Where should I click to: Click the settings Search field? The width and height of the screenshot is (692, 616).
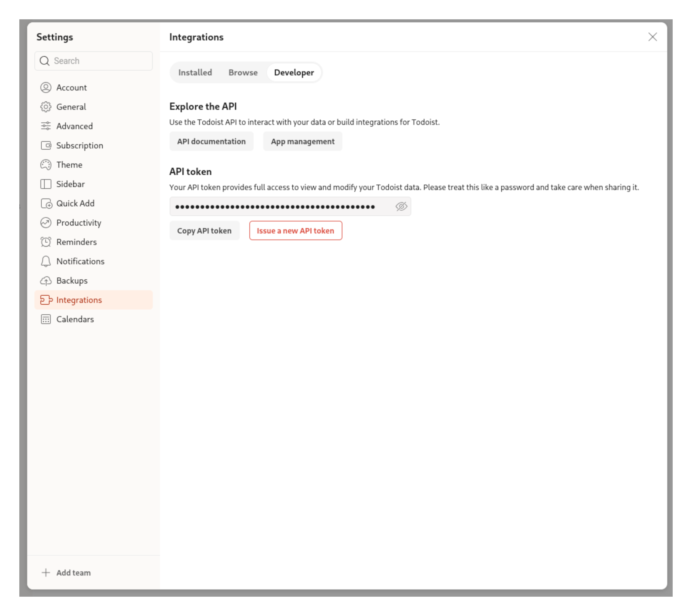pyautogui.click(x=94, y=61)
